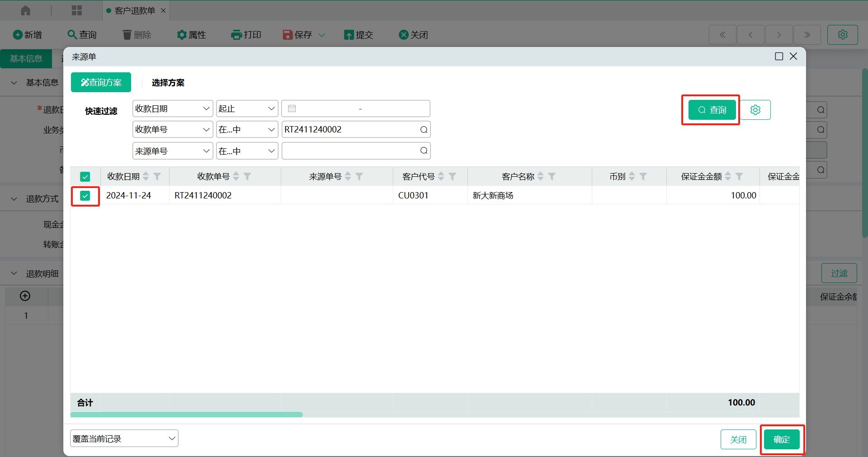
Task: Open the top-right gear settings
Action: point(843,35)
